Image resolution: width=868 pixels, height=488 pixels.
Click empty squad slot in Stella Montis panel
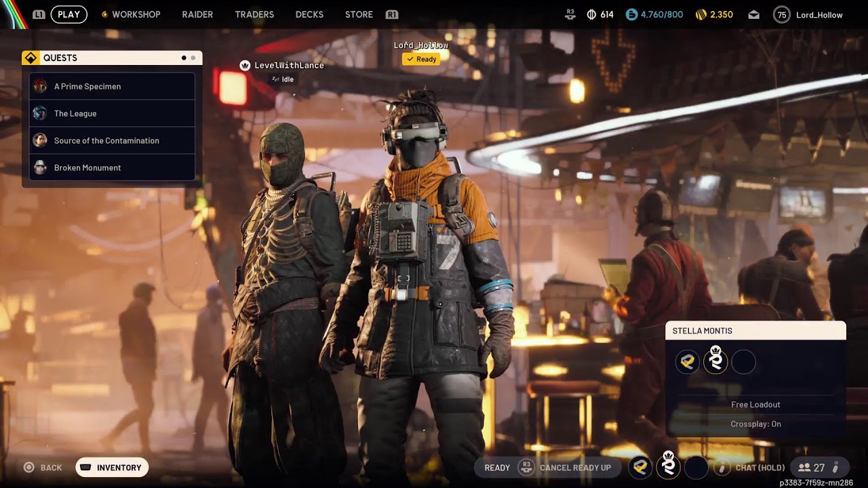tap(744, 362)
